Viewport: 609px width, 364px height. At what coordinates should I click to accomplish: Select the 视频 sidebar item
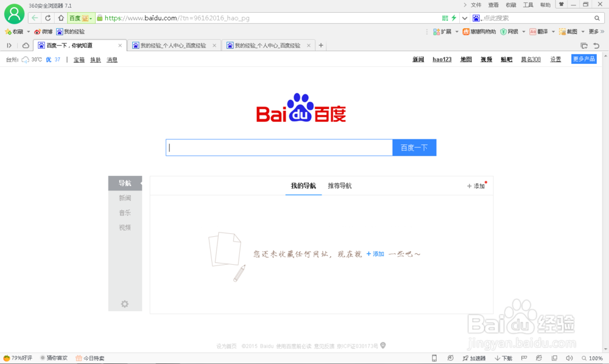point(125,228)
